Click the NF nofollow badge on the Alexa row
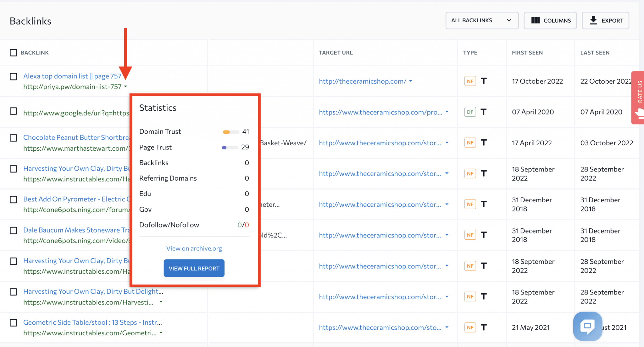 point(470,81)
